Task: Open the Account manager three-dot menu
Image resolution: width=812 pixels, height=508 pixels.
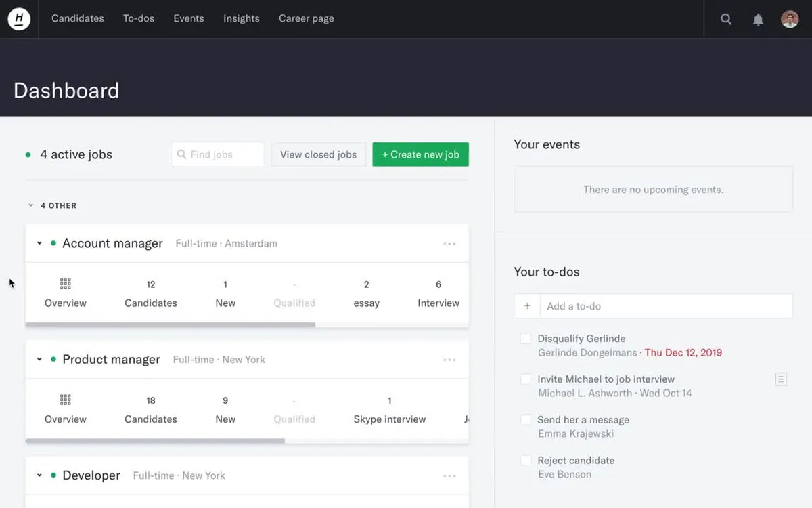Action: [x=449, y=244]
